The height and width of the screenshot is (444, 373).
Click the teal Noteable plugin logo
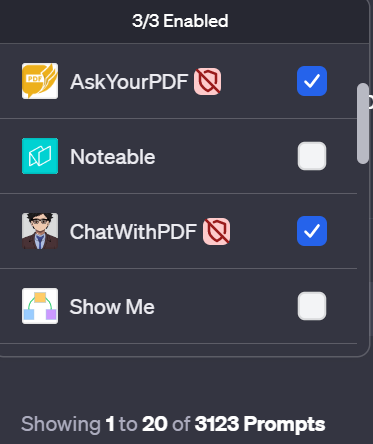point(40,156)
